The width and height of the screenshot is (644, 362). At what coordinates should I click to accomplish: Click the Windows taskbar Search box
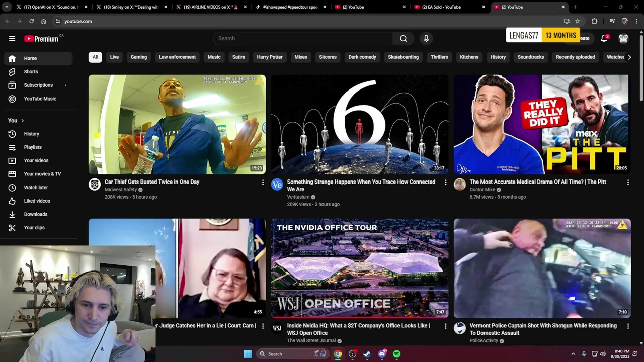pos(294,354)
